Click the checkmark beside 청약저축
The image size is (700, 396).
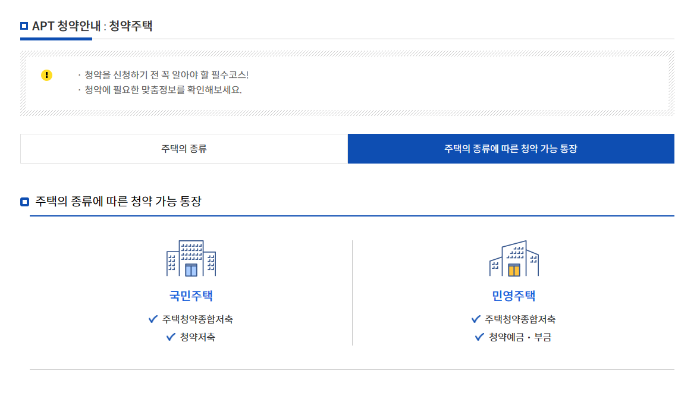pos(171,337)
